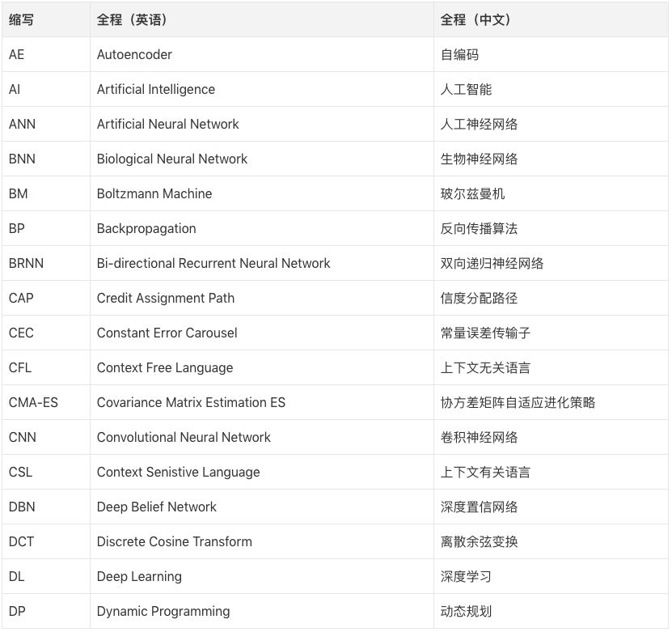Select the BNN abbreviation cell
The width and height of the screenshot is (672, 632).
(46, 159)
